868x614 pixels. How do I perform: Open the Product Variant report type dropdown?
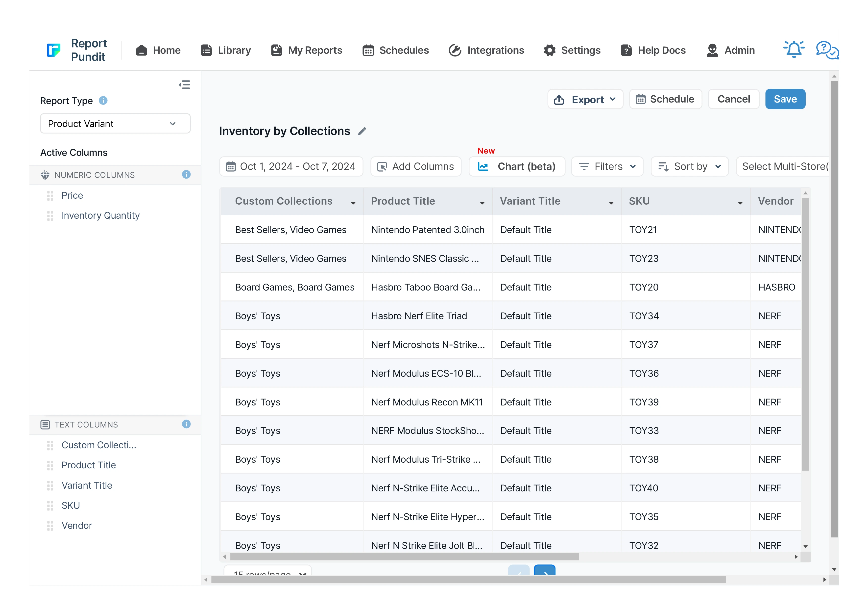click(x=115, y=124)
